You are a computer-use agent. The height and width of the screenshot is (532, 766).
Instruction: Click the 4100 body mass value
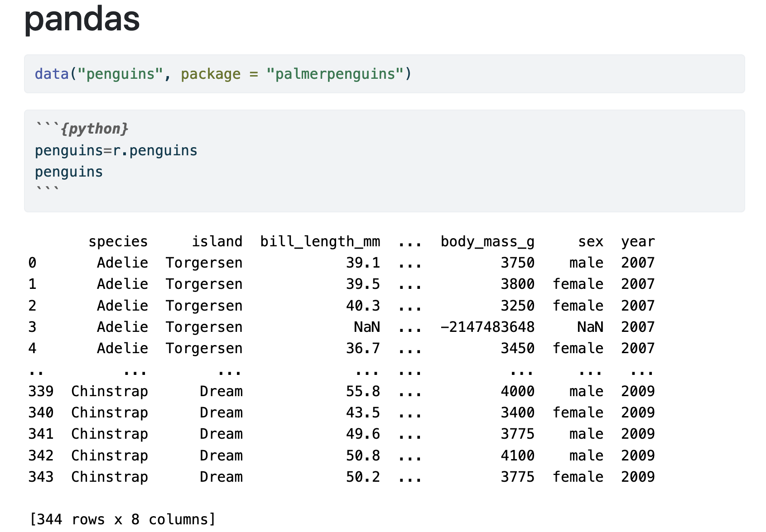tap(517, 455)
